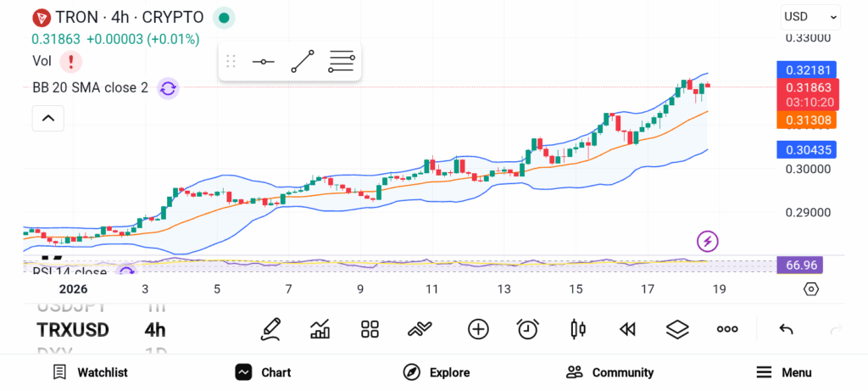The image size is (868, 391).
Task: Click the lightning bolt event marker
Action: [707, 241]
